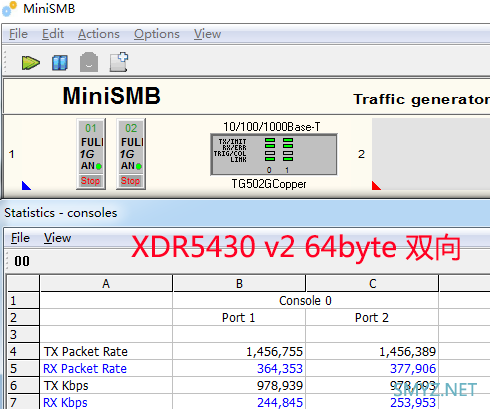Click the 'TX Packet Rate' label cell

click(106, 352)
